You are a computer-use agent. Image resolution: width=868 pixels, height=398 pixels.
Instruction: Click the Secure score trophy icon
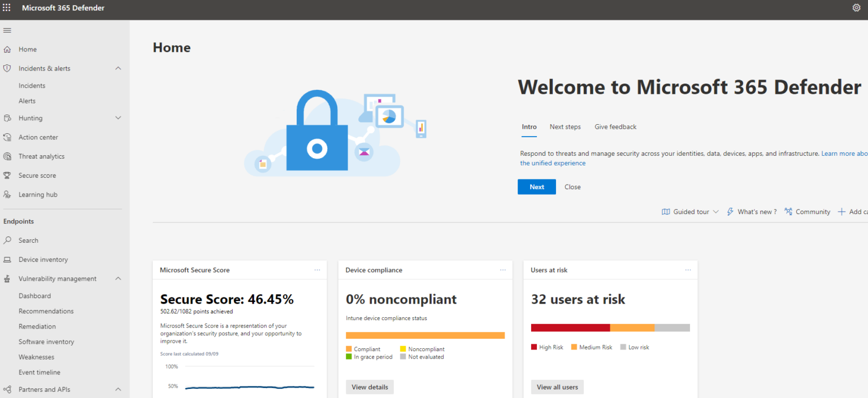[x=7, y=176]
